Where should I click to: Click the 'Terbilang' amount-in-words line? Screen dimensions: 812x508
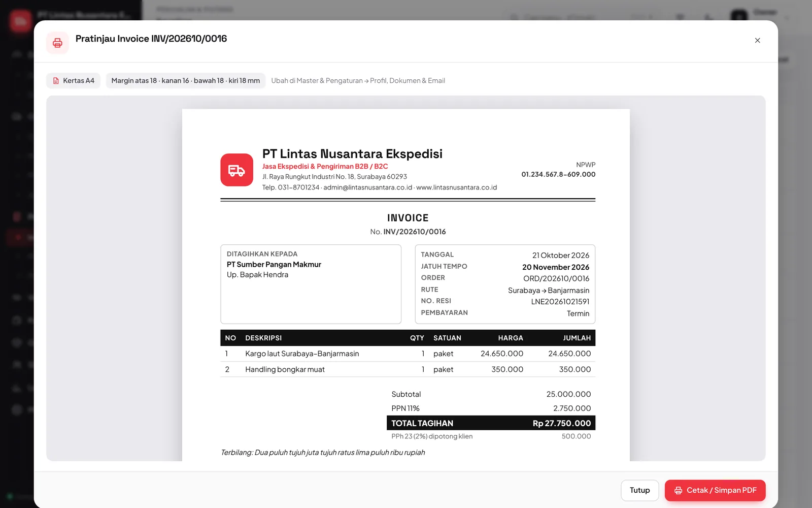point(323,453)
